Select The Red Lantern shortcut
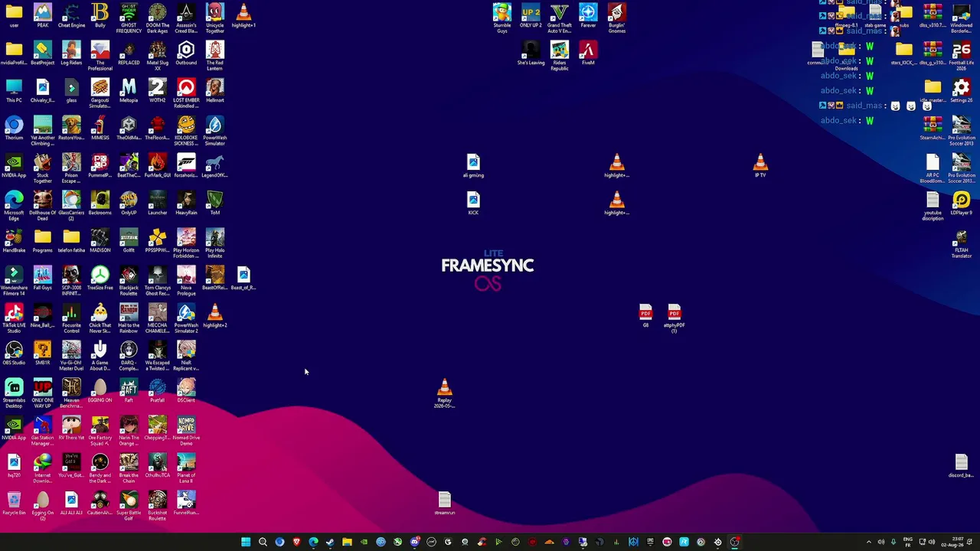 pyautogui.click(x=214, y=56)
